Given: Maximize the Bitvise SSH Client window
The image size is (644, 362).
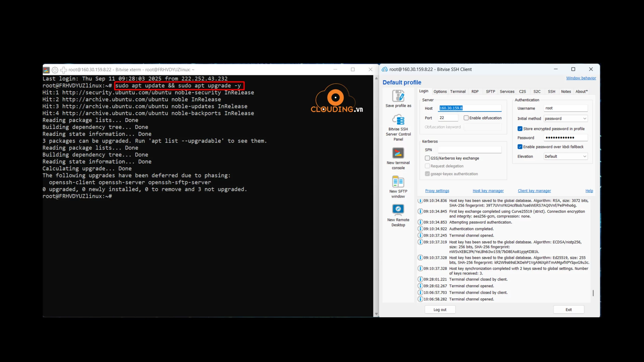Looking at the screenshot, I should 573,69.
